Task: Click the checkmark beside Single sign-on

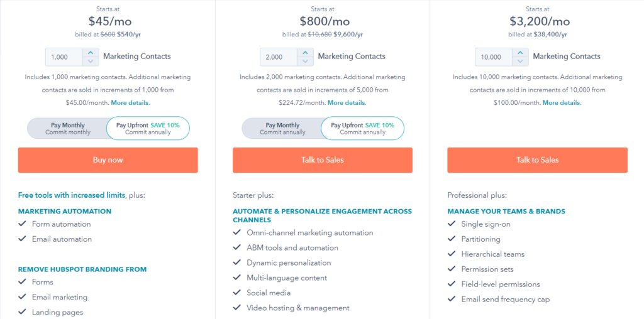Action: (452, 224)
